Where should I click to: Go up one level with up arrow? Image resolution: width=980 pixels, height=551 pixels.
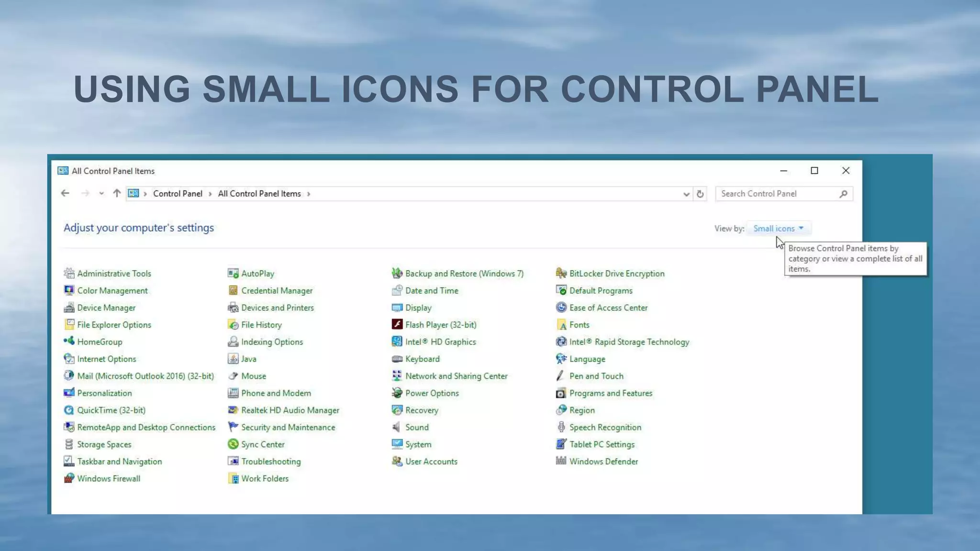[x=117, y=193]
